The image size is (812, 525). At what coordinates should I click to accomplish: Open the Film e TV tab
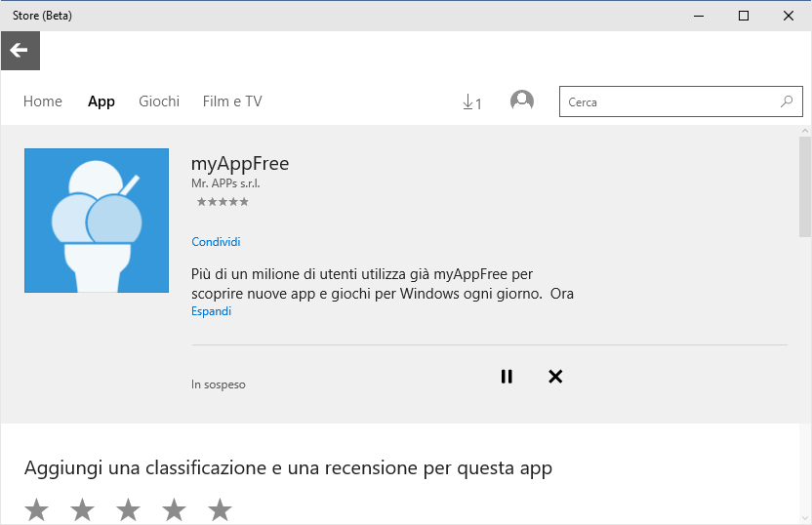(x=232, y=101)
